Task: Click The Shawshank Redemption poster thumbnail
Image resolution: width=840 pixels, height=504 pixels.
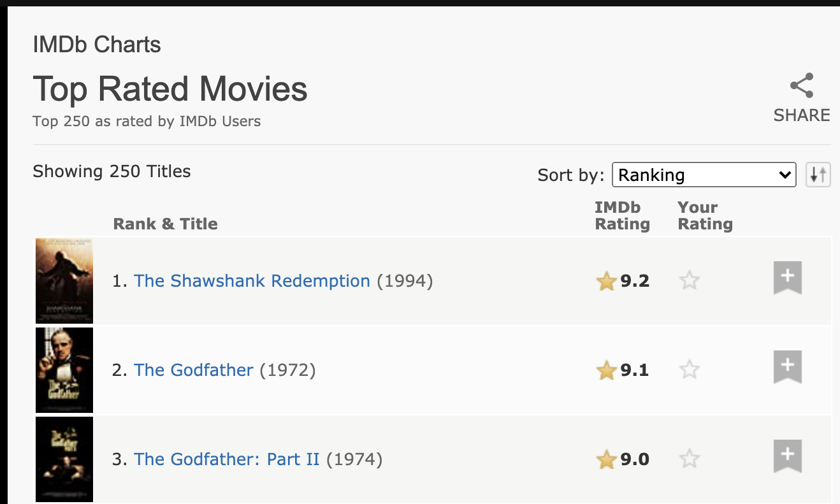Action: tap(64, 280)
